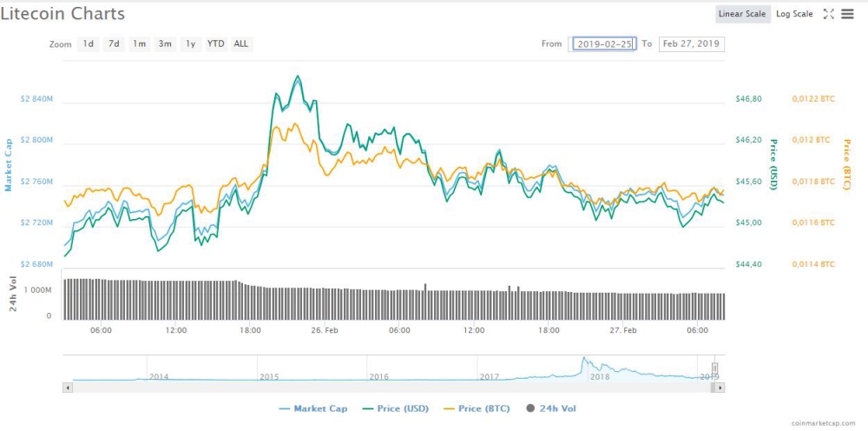
Task: Show year-to-date data with YTD
Action: point(215,43)
